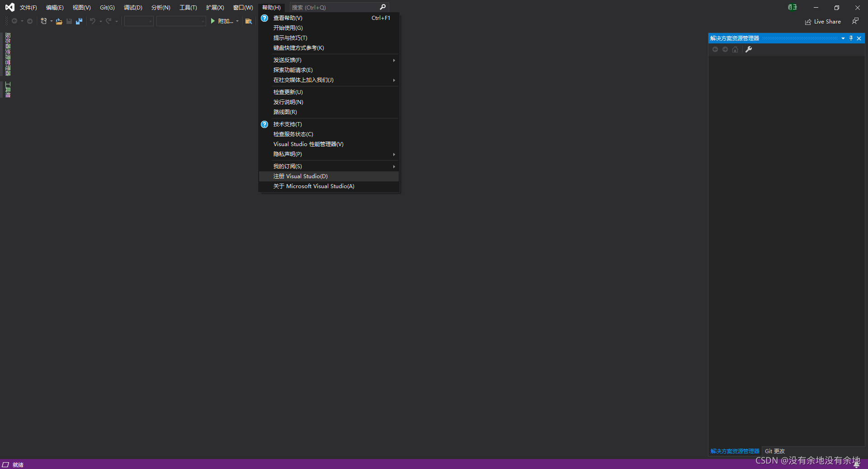Select Visual Studio 性能管理器(V) menu item
868x469 pixels.
(x=329, y=144)
